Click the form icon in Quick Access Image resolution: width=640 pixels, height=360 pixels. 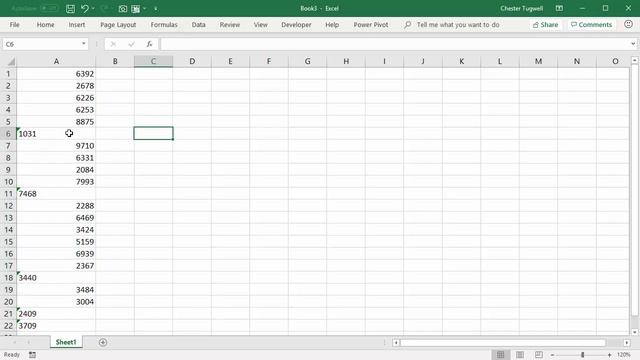coord(136,9)
